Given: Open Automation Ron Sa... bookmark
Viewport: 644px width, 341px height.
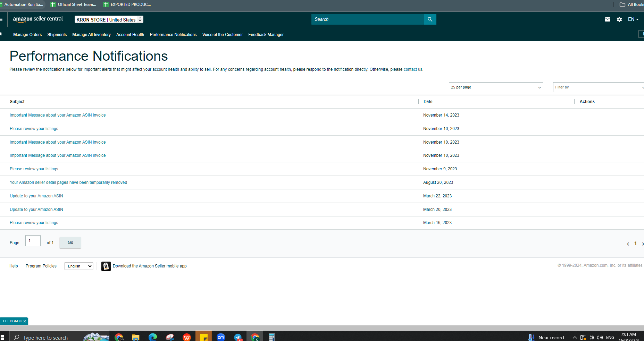Looking at the screenshot, I should [x=22, y=5].
